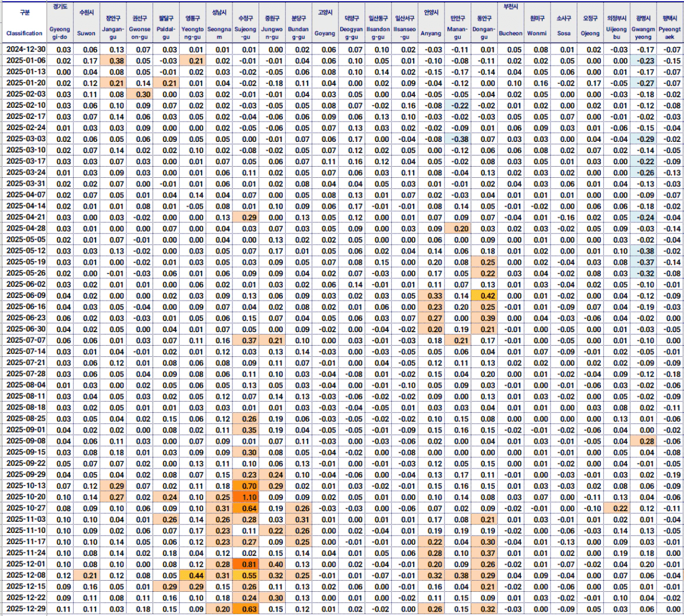Click the 2025-10-20 date cell

(x=24, y=497)
